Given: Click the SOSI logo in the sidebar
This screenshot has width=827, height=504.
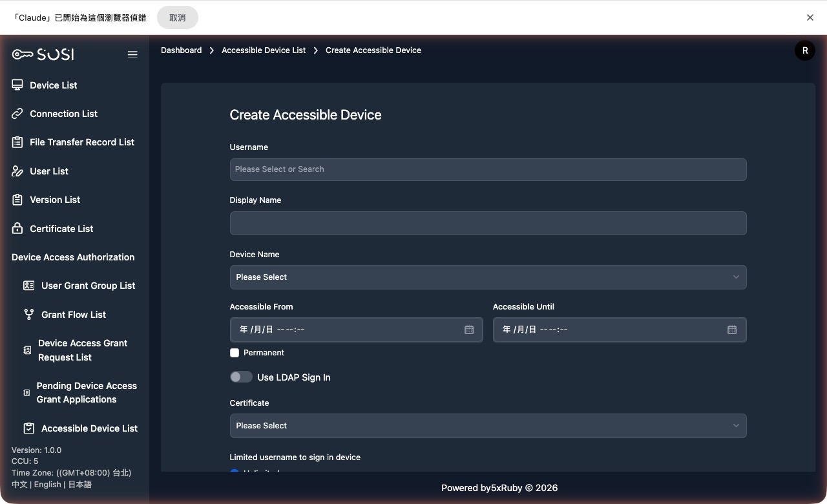Looking at the screenshot, I should coord(42,54).
